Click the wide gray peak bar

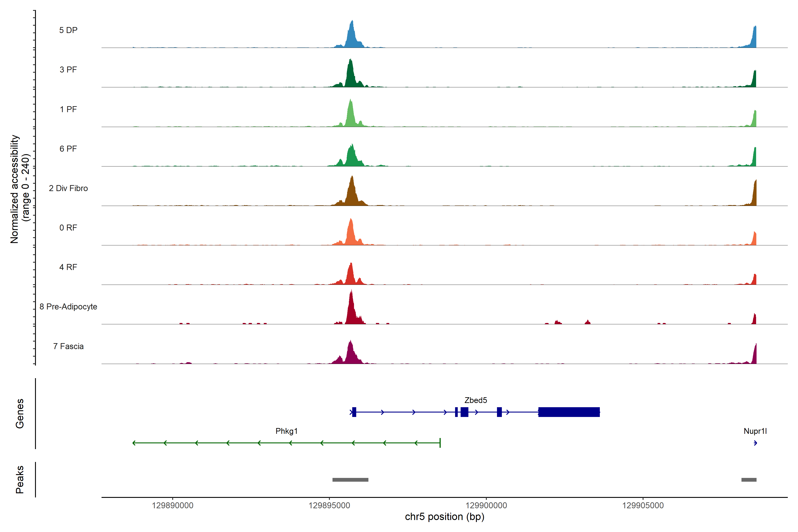coord(350,480)
